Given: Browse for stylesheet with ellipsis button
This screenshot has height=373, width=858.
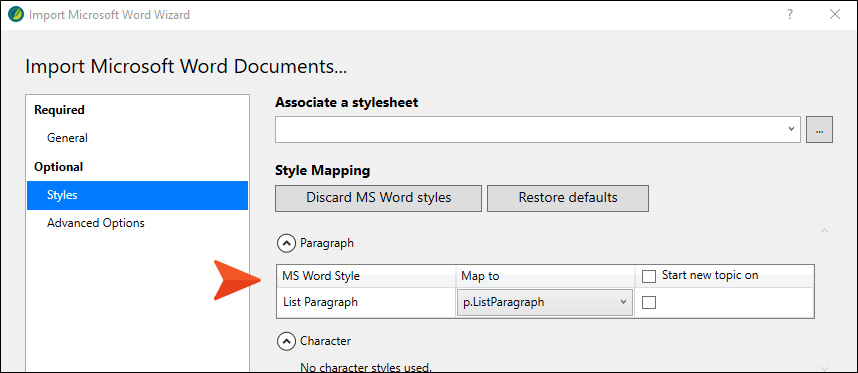Looking at the screenshot, I should [819, 130].
